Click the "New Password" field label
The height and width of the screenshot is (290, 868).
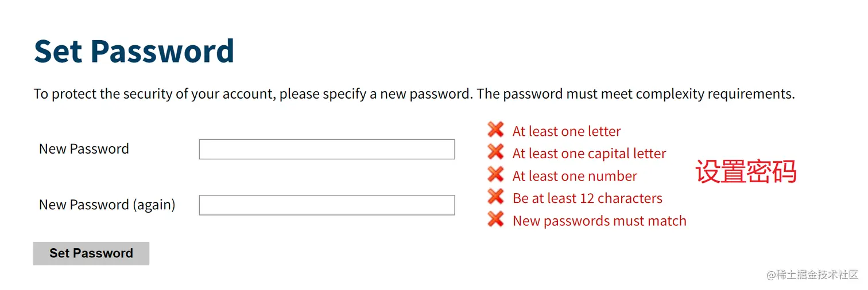point(84,149)
